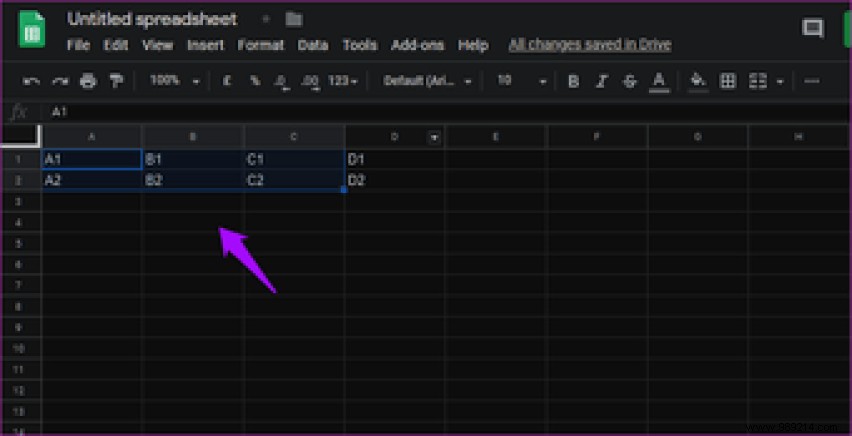The image size is (852, 436).
Task: Select cell containing B2
Action: pos(193,180)
